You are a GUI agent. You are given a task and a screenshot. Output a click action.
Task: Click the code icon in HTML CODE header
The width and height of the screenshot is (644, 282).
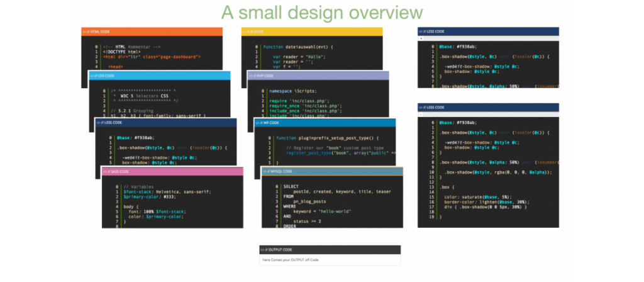click(x=84, y=31)
